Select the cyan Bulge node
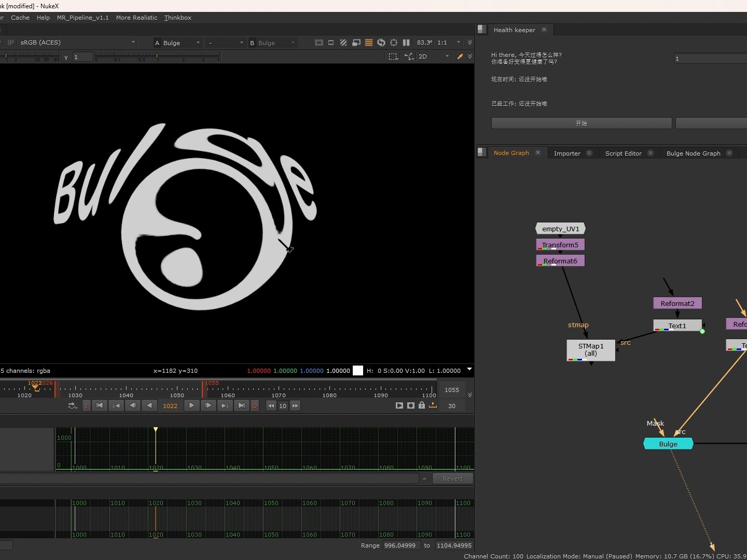Image resolution: width=747 pixels, height=560 pixels. pyautogui.click(x=668, y=444)
